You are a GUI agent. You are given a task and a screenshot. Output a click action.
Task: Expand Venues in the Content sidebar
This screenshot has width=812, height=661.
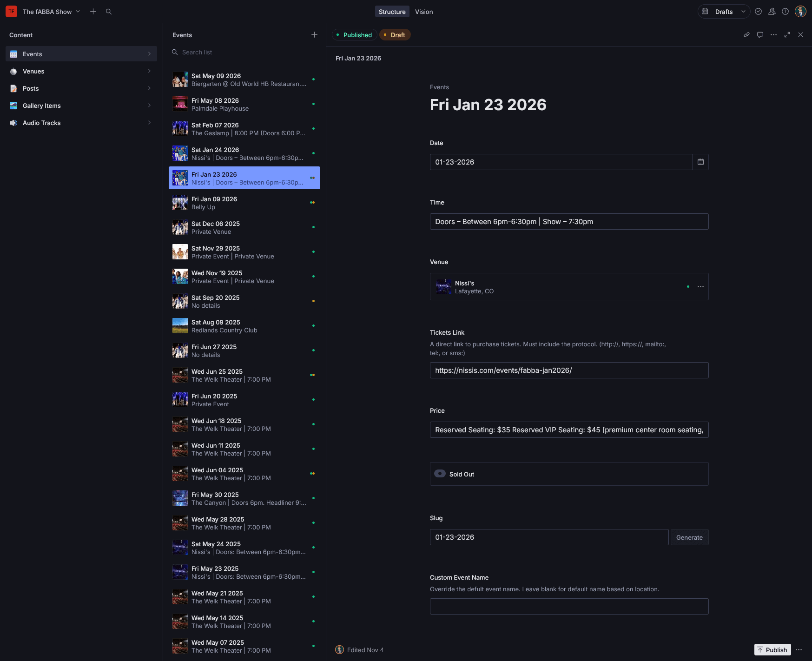[x=149, y=71]
